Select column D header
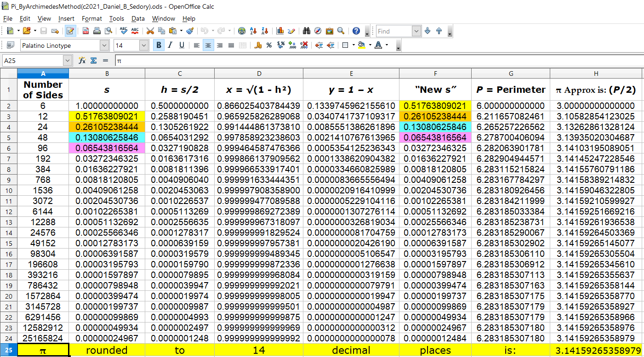 pyautogui.click(x=259, y=74)
